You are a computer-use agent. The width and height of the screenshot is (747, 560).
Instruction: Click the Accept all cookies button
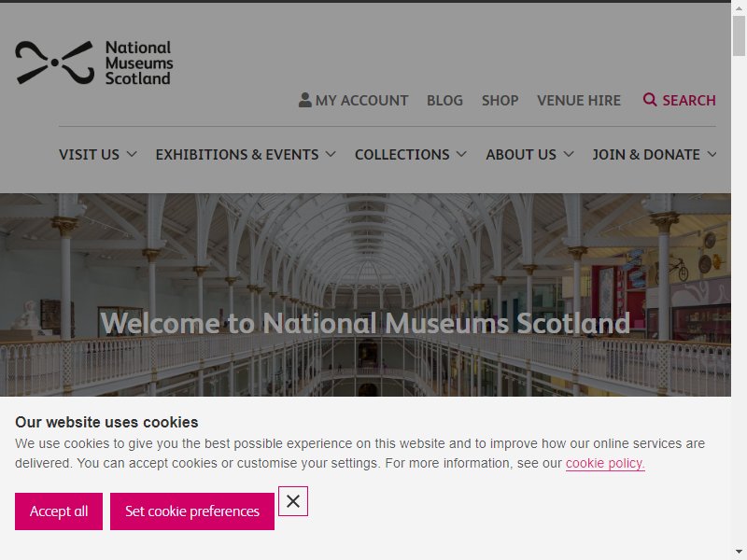tap(59, 511)
